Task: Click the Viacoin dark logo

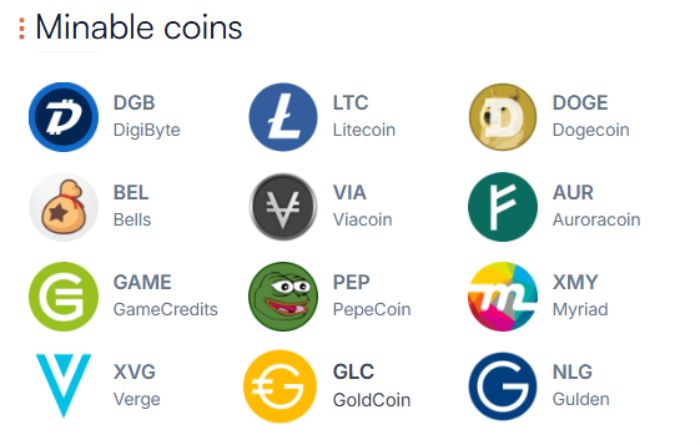Action: pyautogui.click(x=283, y=207)
